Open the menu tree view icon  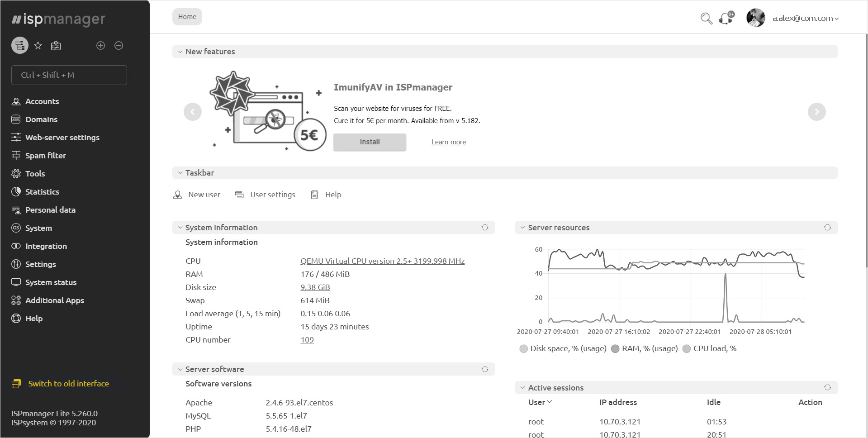pos(20,45)
